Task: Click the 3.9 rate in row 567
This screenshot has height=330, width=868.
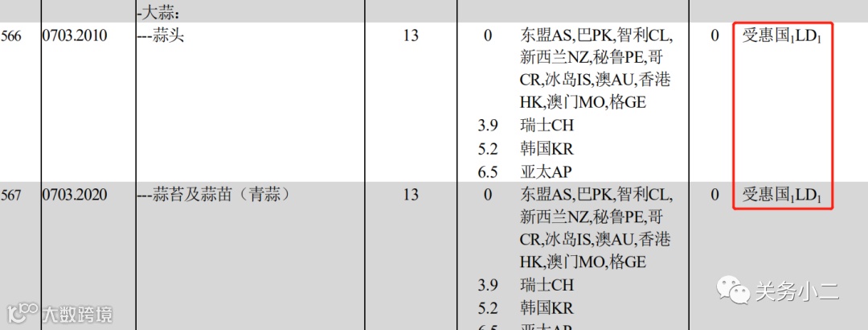Action: pyautogui.click(x=488, y=285)
